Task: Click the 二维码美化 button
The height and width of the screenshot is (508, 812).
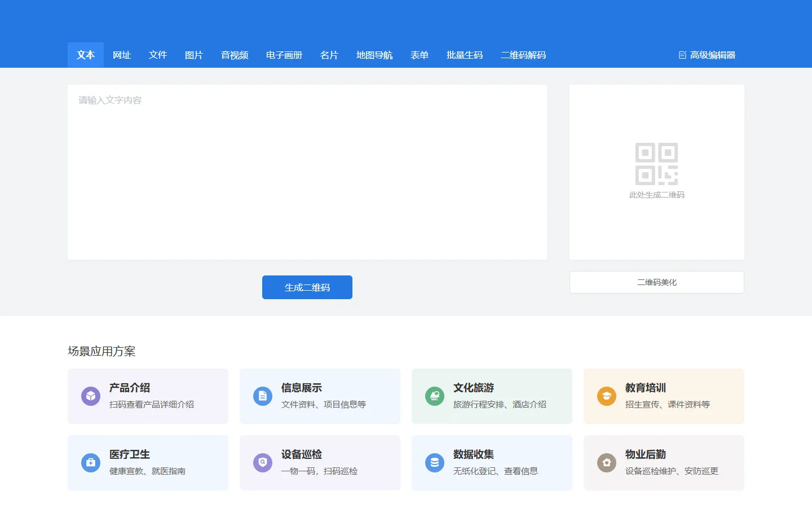Action: tap(657, 282)
